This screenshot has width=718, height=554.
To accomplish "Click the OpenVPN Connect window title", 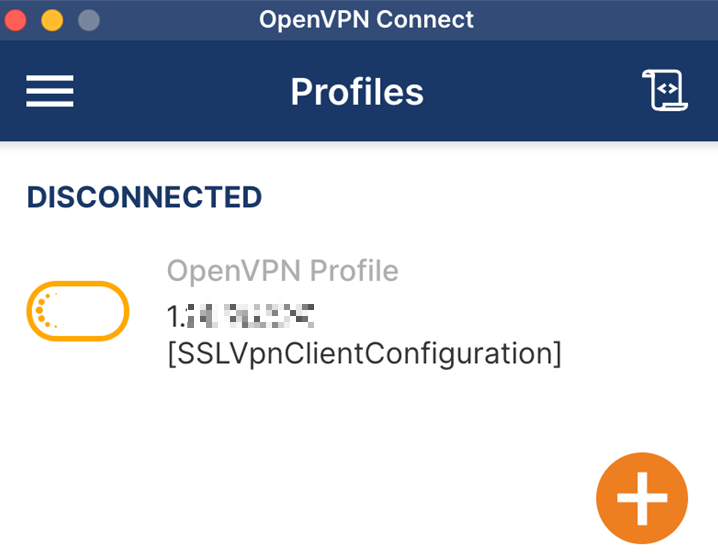I will pos(366,20).
